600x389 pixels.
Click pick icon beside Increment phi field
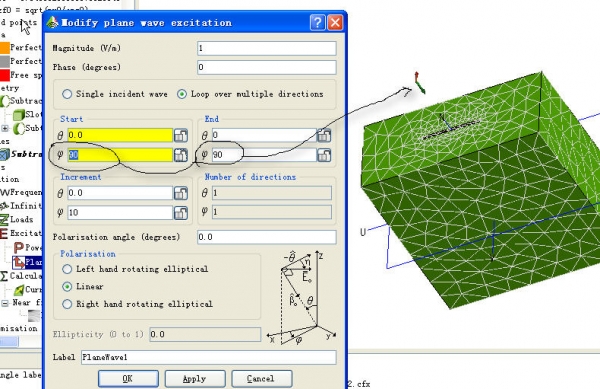pos(181,213)
